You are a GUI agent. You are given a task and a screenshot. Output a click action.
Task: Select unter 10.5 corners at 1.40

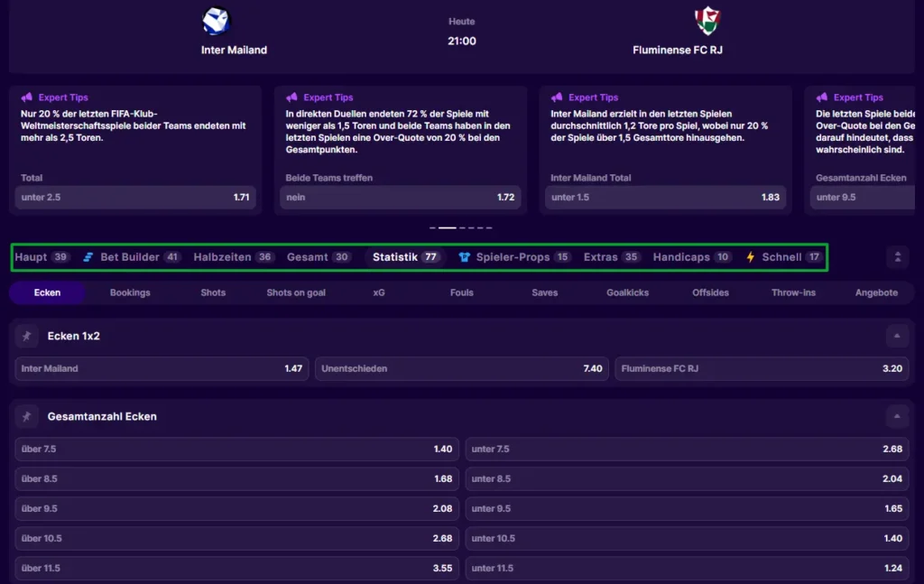coord(687,539)
